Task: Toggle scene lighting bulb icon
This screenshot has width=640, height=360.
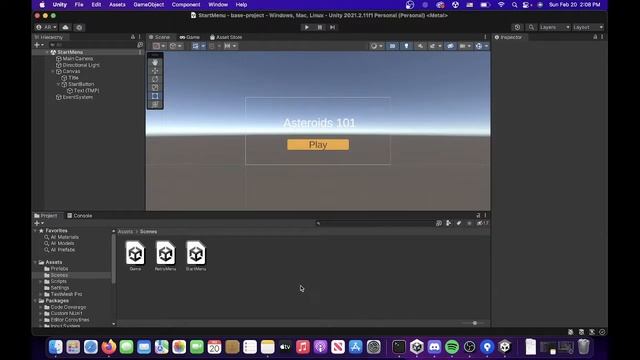Action: click(x=406, y=46)
